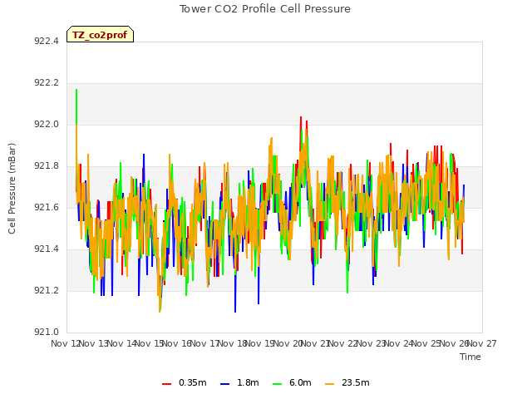The width and height of the screenshot is (532, 399).
Task: Click the blue dip near 921.1 around Nov 18
Action: (x=235, y=311)
